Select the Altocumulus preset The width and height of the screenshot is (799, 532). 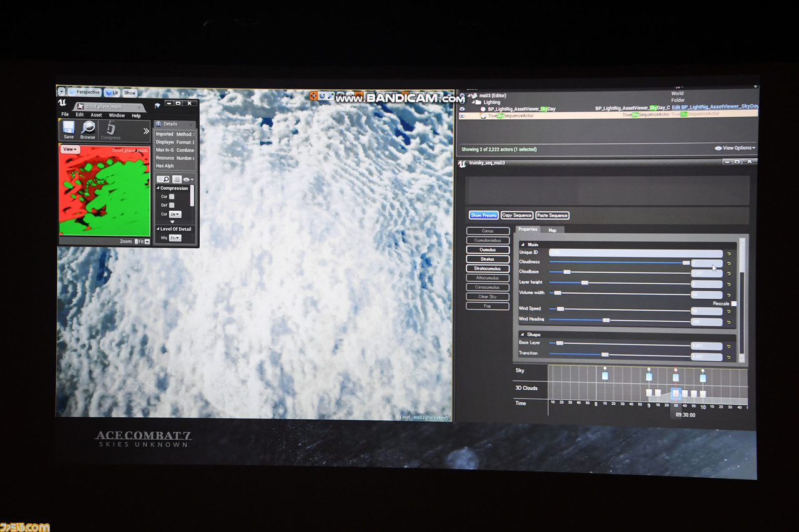click(488, 278)
